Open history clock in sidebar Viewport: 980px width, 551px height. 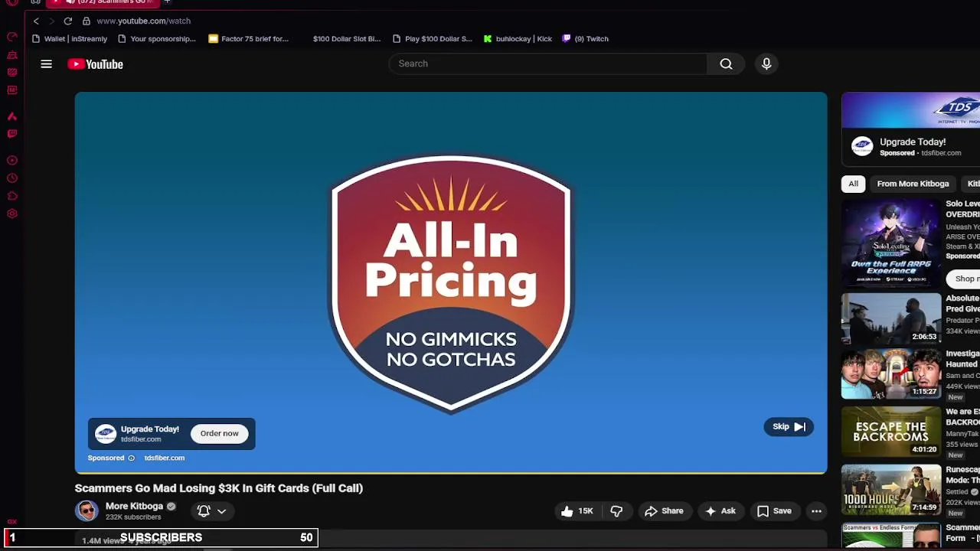click(x=12, y=178)
